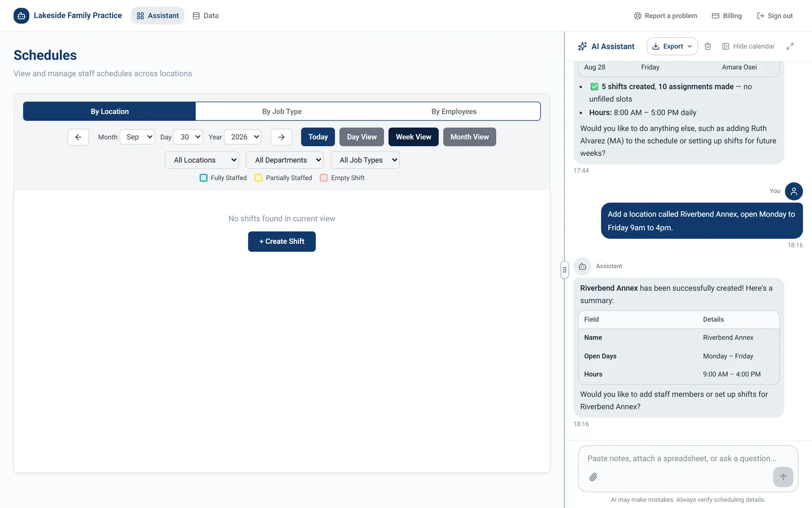Open Billing page
The height and width of the screenshot is (508, 812).
[x=727, y=16]
